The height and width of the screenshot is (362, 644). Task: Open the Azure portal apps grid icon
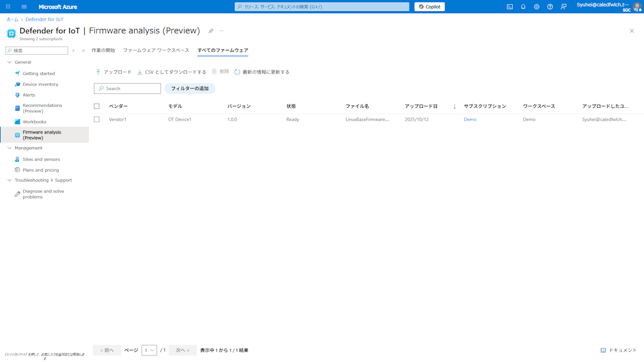point(8,6)
